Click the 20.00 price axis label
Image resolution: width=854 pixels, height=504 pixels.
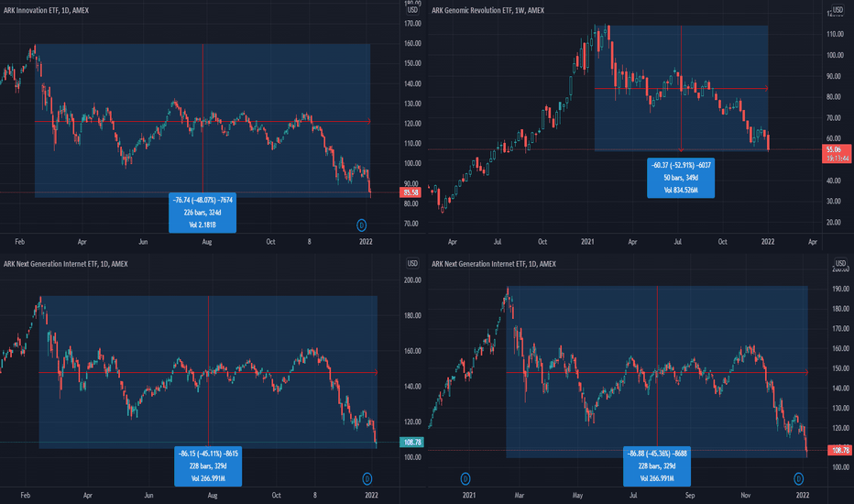pyautogui.click(x=834, y=223)
